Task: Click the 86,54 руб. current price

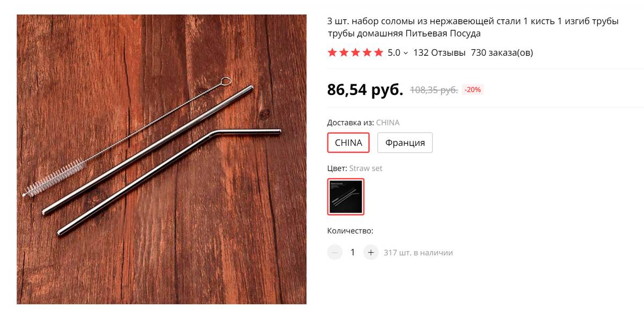Action: coord(365,90)
